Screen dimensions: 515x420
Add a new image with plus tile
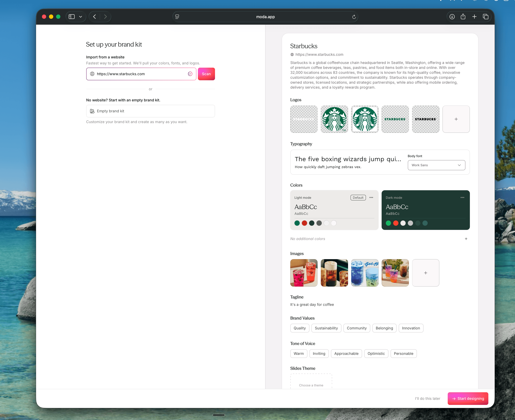(426, 273)
